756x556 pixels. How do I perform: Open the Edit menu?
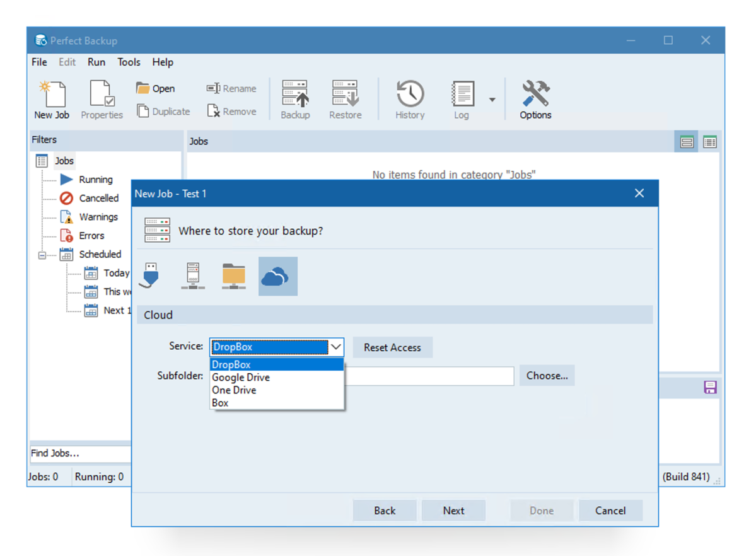point(67,62)
